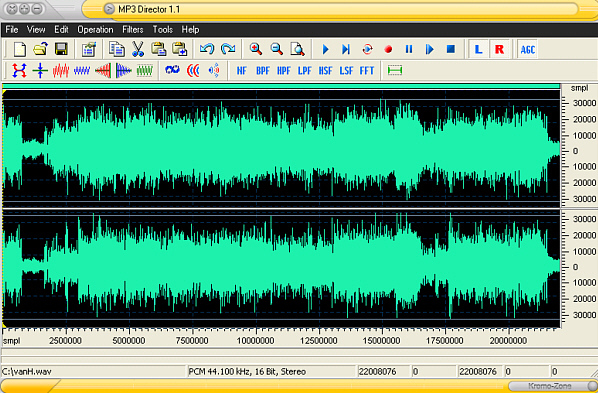Viewport: 598px width, 393px height.
Task: Apply the LSF low-shelf filter
Action: coord(346,71)
